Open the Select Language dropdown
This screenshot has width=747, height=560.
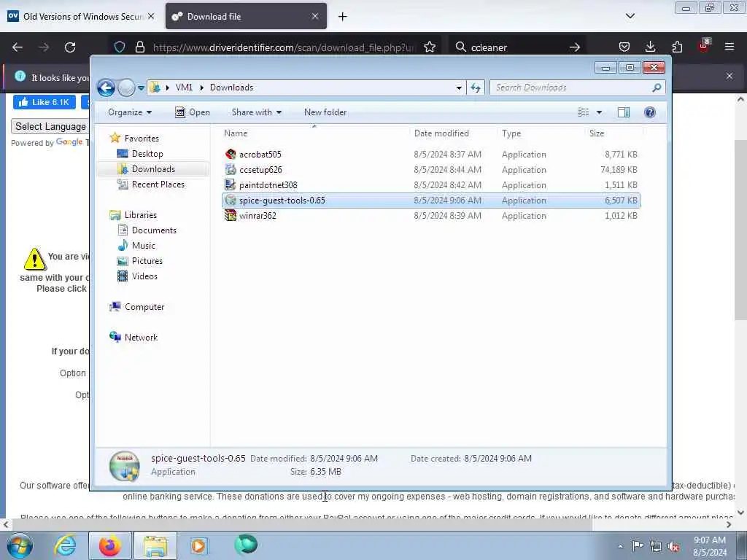[x=50, y=126]
